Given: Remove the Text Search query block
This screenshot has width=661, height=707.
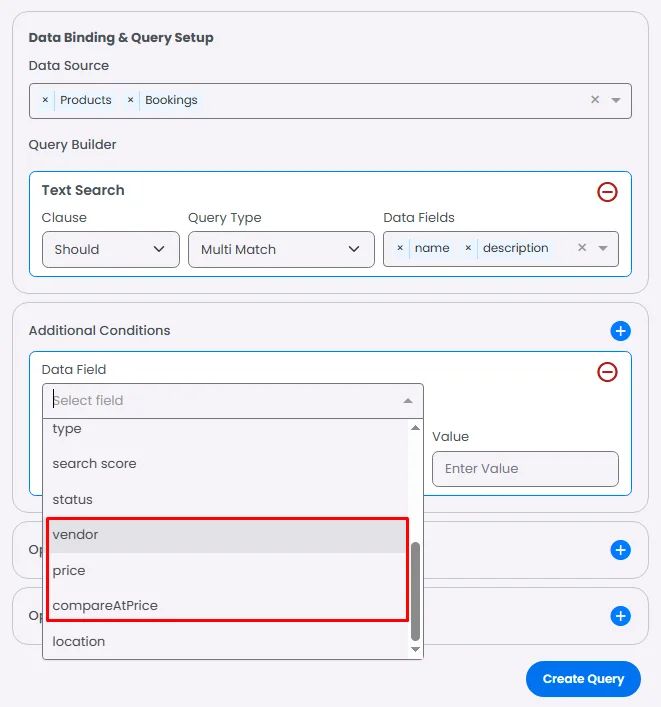Looking at the screenshot, I should [x=607, y=192].
